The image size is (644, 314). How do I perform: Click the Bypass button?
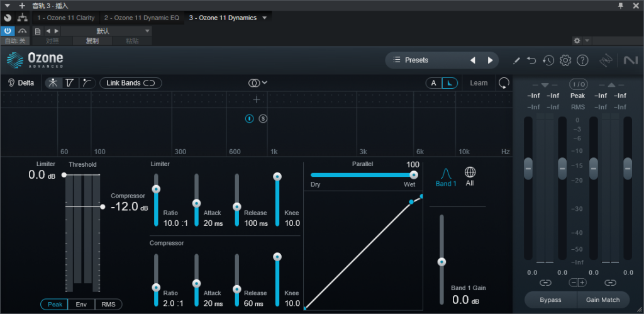click(550, 300)
